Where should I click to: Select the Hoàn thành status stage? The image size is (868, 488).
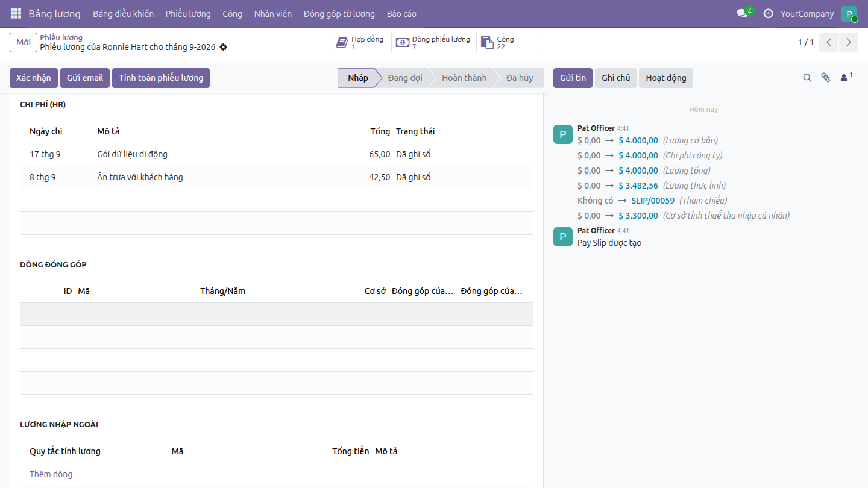[464, 78]
